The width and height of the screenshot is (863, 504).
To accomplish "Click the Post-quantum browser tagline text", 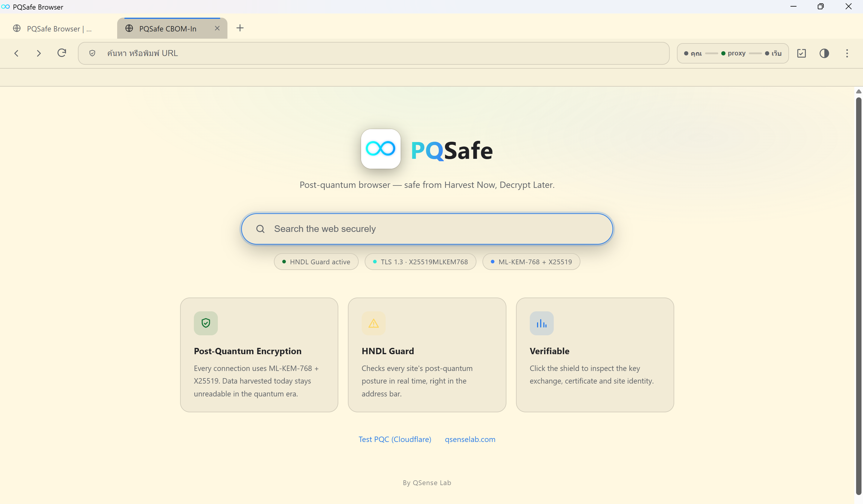I will pos(427,185).
